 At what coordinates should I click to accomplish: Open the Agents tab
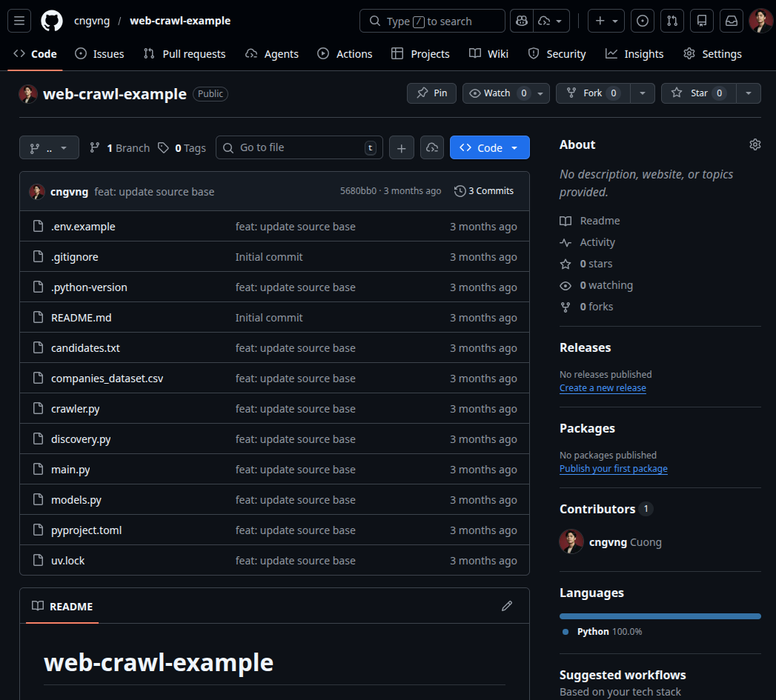tap(272, 54)
